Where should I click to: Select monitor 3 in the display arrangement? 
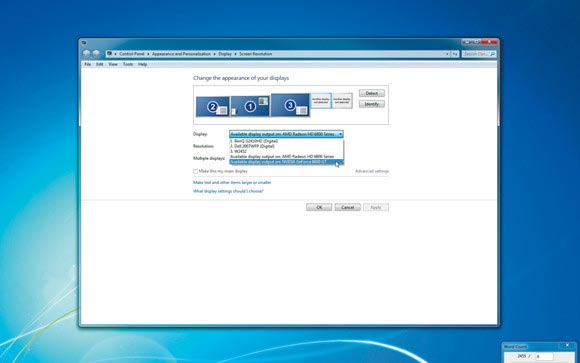pyautogui.click(x=290, y=105)
